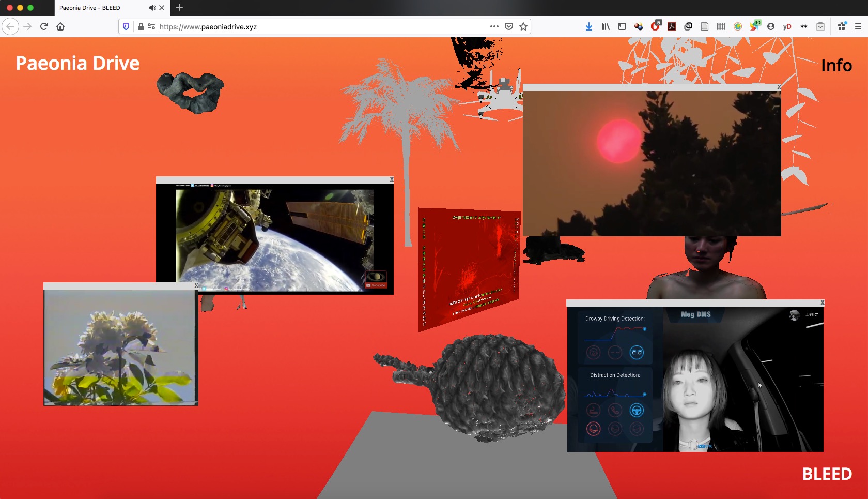The image size is (868, 499).
Task: Go to the Firefox home page
Action: pos(60,26)
